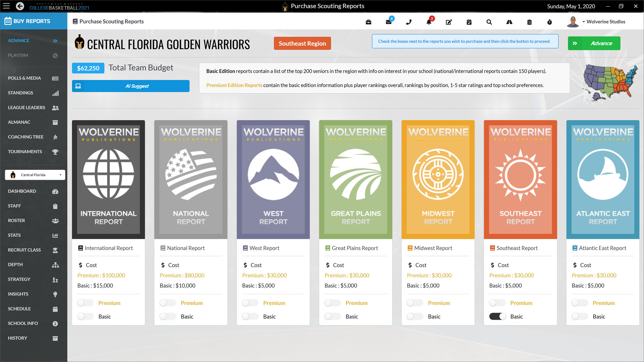Expand the Wolverine Studios profile menu
Image resolution: width=644 pixels, height=362 pixels.
point(604,21)
